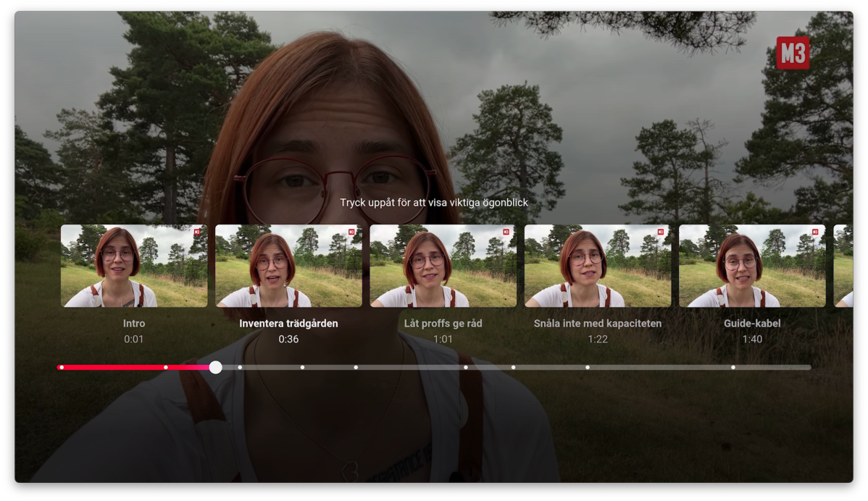Select the Inventera trädgården chapter title
This screenshot has width=868, height=501.
click(289, 323)
